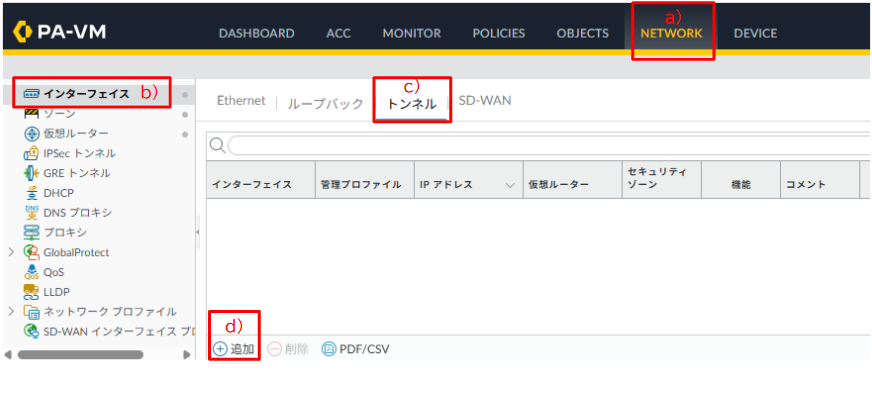Expand the GlobalProtect tree node
This screenshot has height=393, width=872.
tap(12, 252)
